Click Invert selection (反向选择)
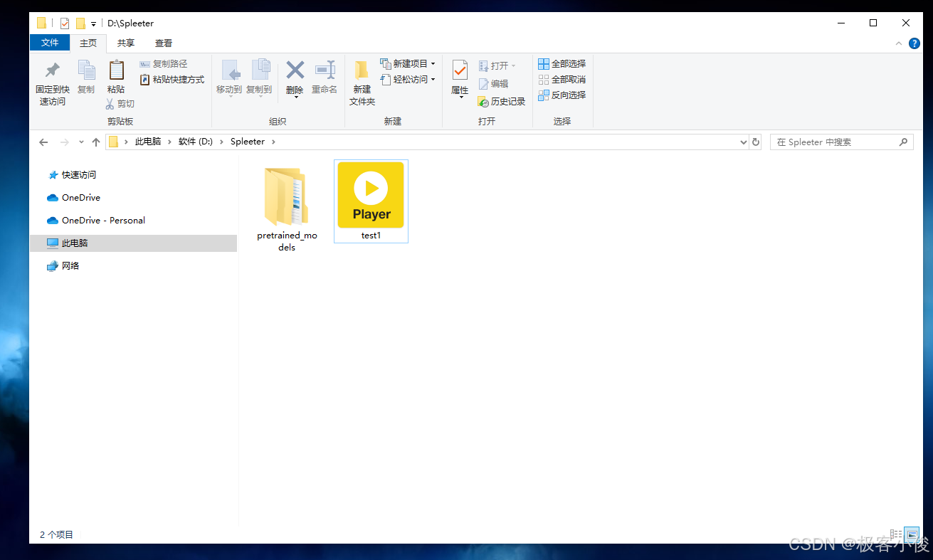This screenshot has height=560, width=933. coord(562,95)
